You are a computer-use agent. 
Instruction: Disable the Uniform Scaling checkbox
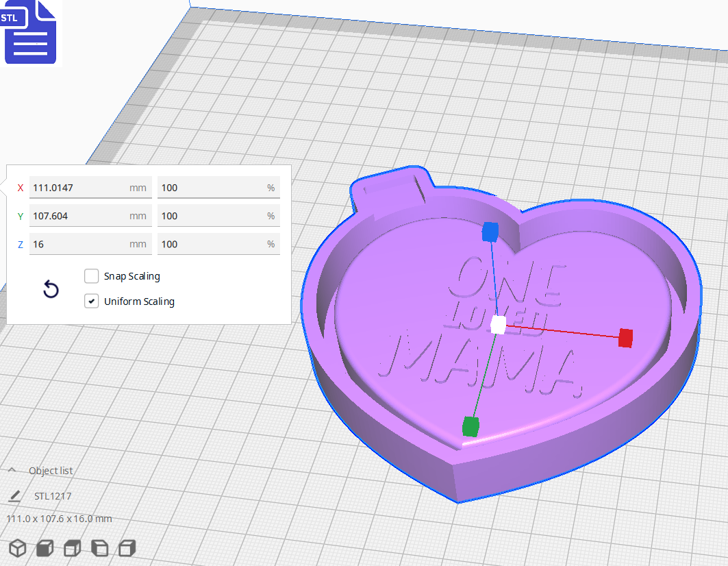[x=91, y=301]
